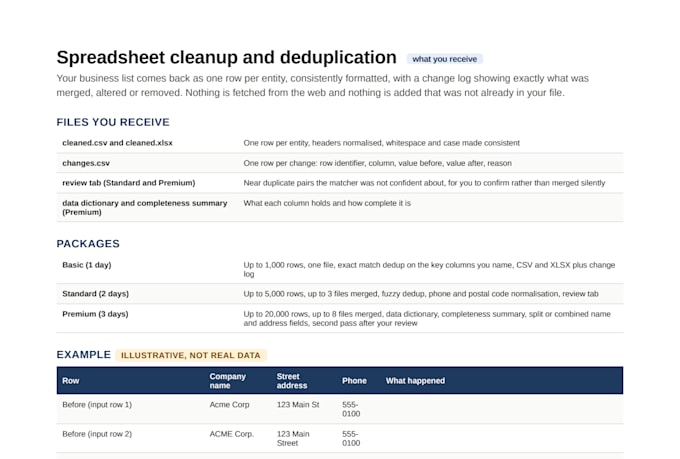Click the 'Standard (2 days)' package label
The image size is (680, 459).
tap(95, 294)
